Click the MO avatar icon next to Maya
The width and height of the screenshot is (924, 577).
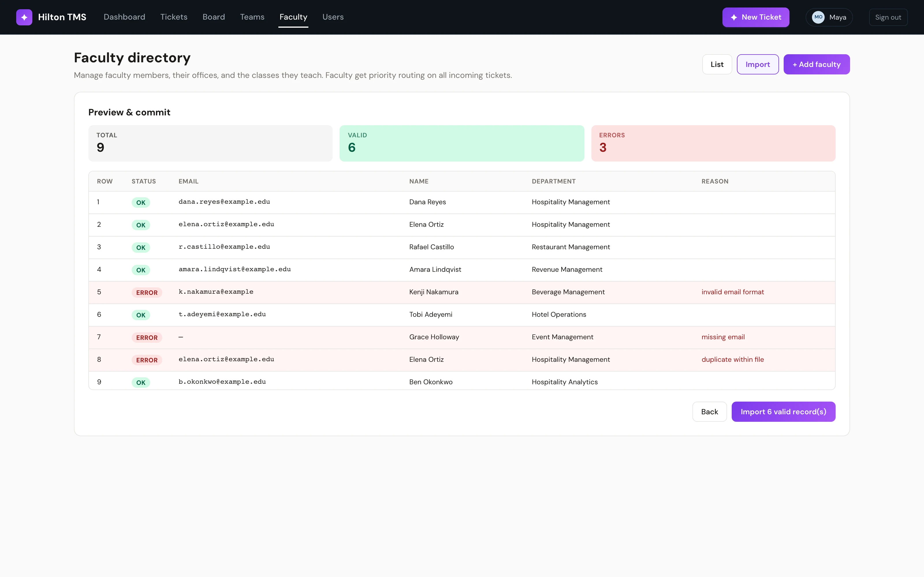(x=818, y=17)
